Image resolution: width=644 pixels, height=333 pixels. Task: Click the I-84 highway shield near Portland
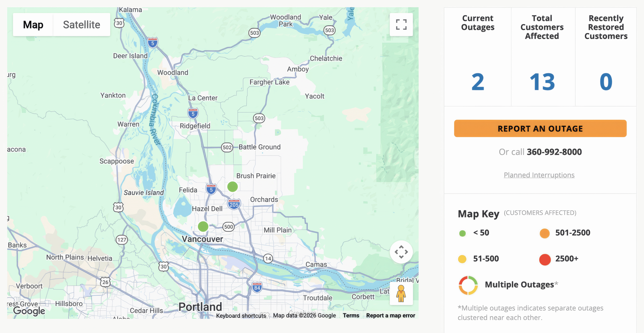(257, 287)
